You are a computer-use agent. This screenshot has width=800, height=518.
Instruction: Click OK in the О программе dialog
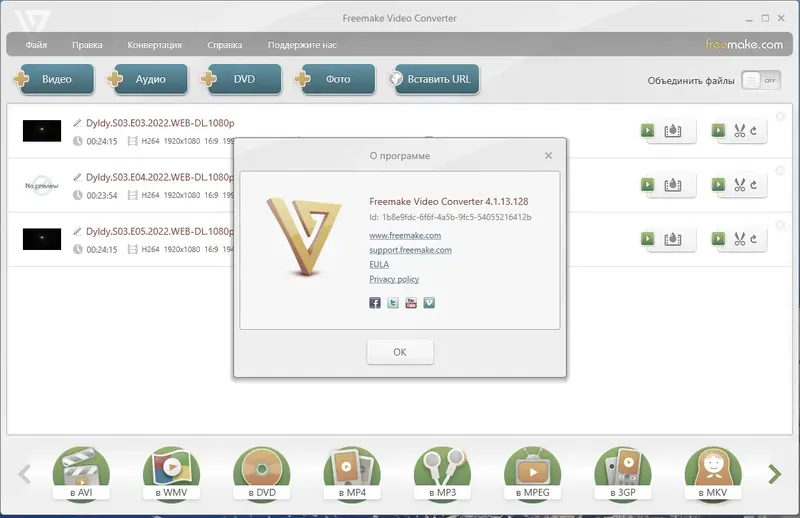tap(400, 352)
